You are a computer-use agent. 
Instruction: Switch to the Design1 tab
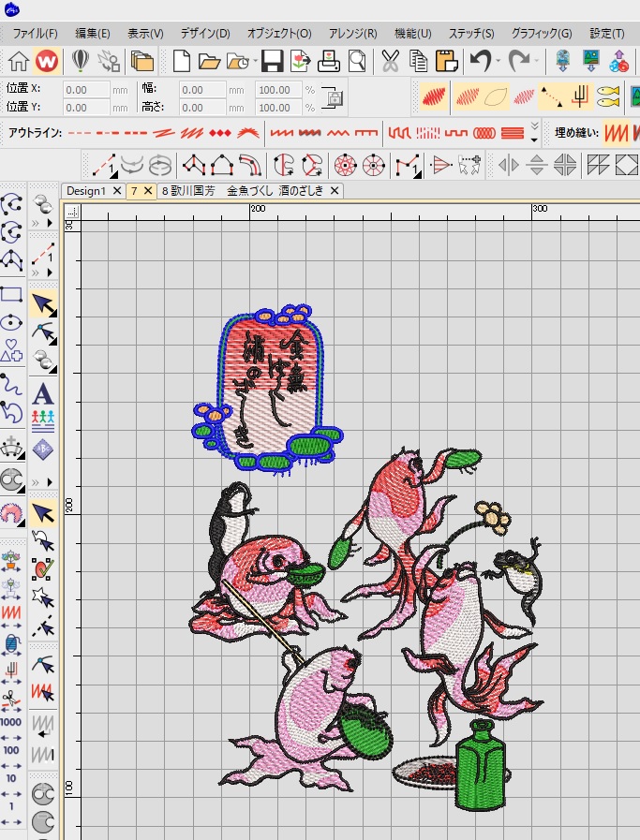tap(86, 191)
